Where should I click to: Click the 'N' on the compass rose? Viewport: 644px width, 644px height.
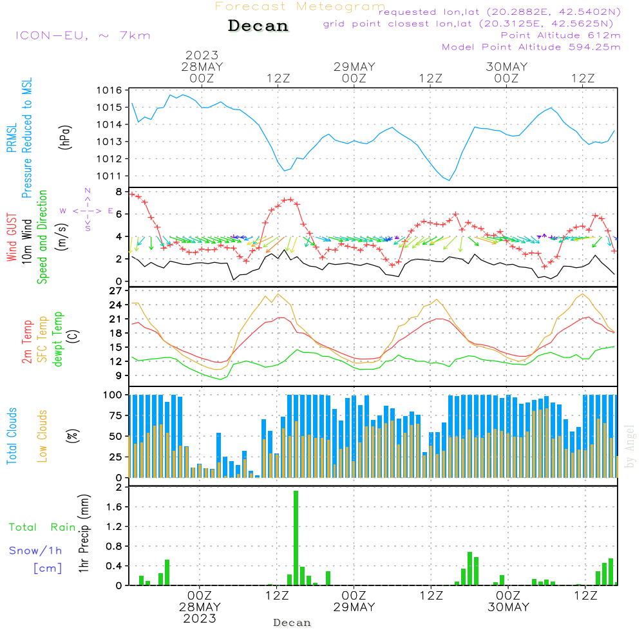tap(88, 191)
